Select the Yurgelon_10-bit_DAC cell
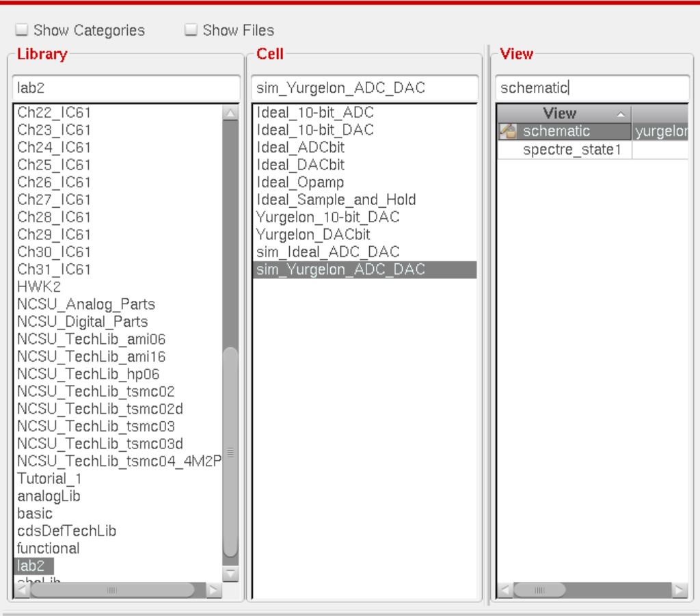The height and width of the screenshot is (616, 700). coord(327,217)
